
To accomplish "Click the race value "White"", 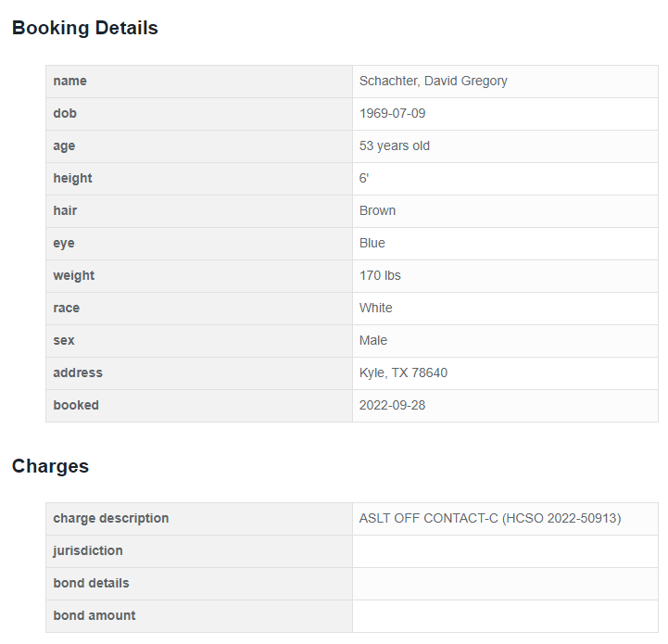I will pyautogui.click(x=375, y=308).
